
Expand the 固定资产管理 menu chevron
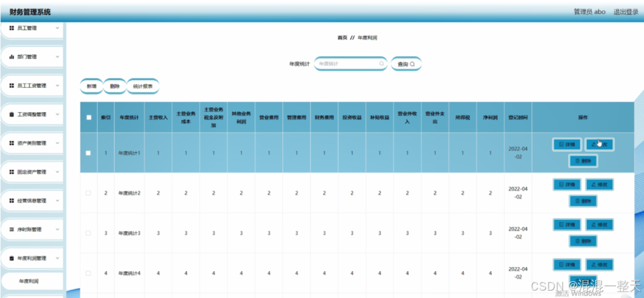pyautogui.click(x=57, y=172)
